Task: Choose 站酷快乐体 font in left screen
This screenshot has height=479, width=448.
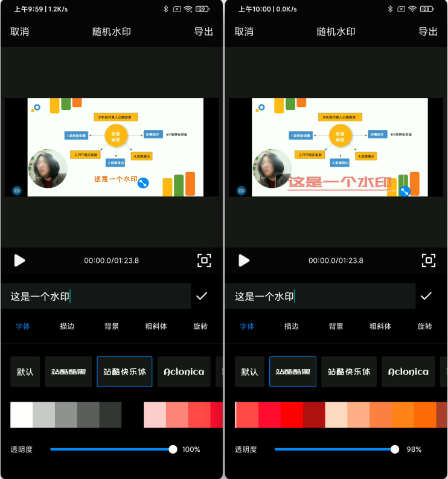Action: tap(124, 371)
